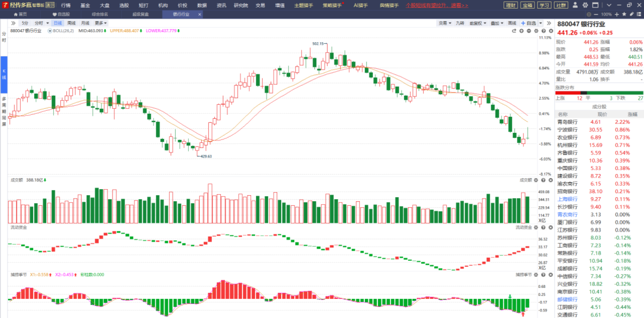Close the 流动资金 indicator panel
This screenshot has width=644, height=318.
[551, 228]
